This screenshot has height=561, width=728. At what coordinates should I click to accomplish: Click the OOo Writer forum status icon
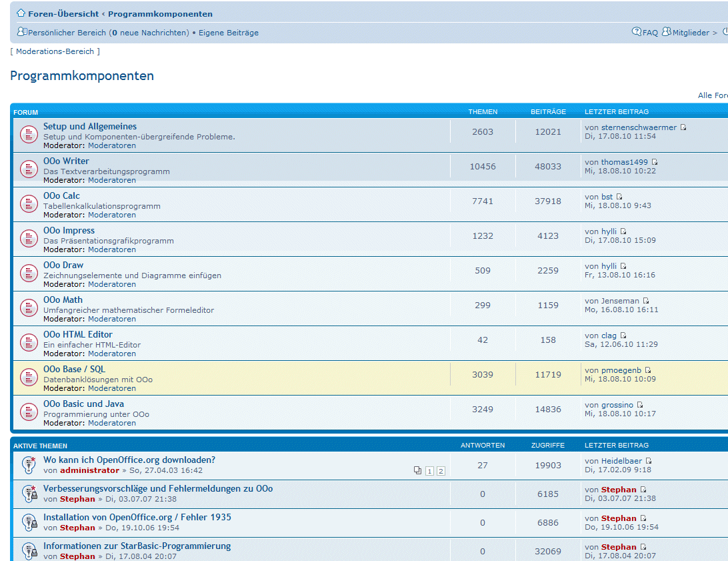[x=29, y=169]
